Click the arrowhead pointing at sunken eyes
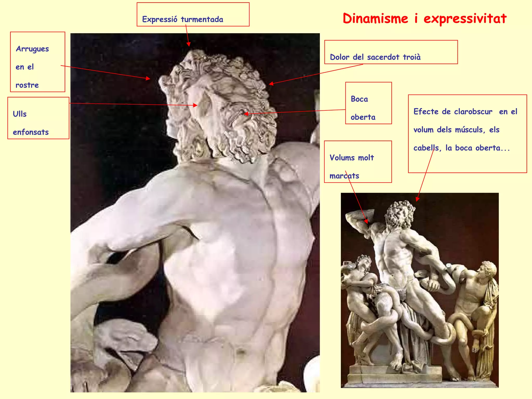 195,105
